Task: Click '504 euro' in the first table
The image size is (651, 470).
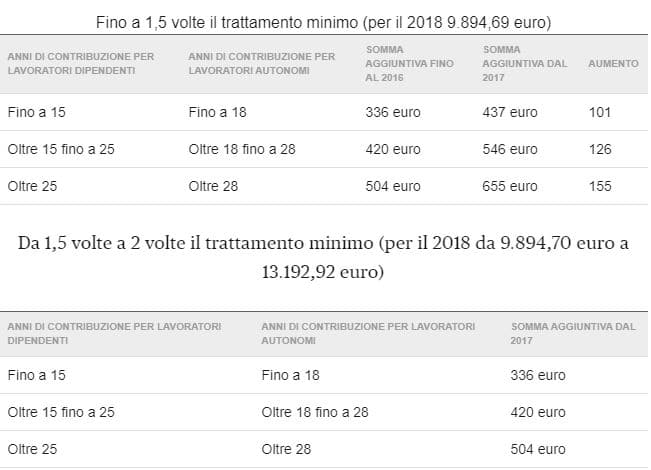Action: point(393,186)
